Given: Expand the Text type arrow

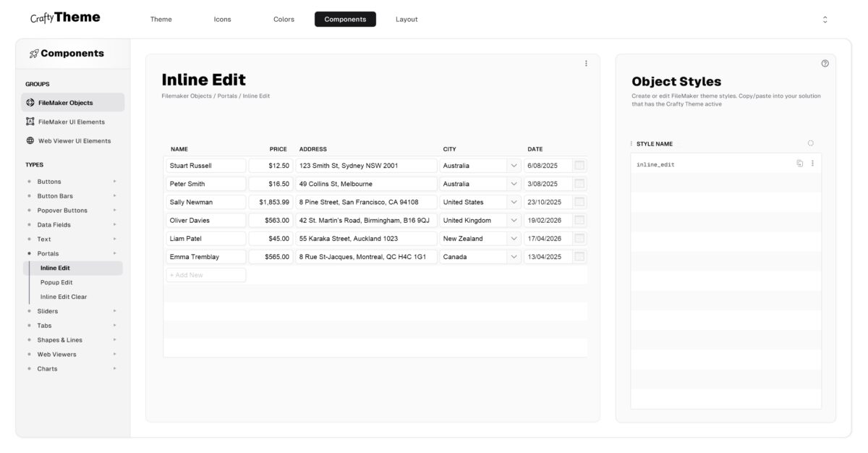Looking at the screenshot, I should [x=114, y=239].
